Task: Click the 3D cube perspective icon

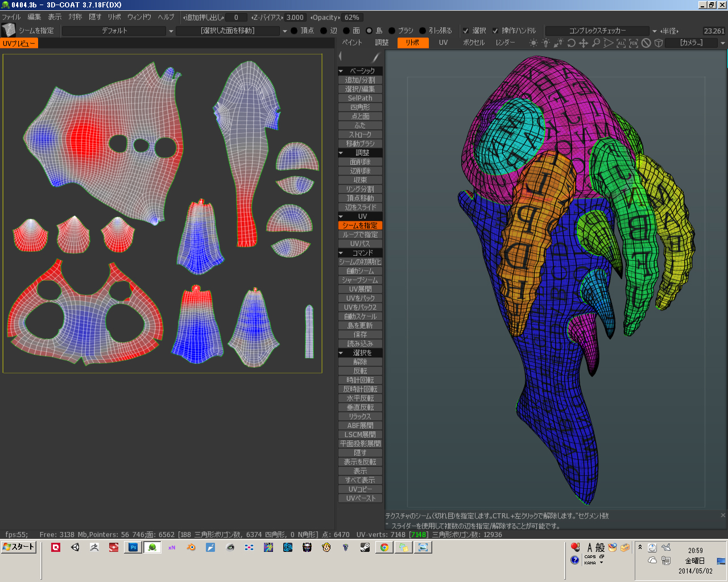Action: (659, 43)
